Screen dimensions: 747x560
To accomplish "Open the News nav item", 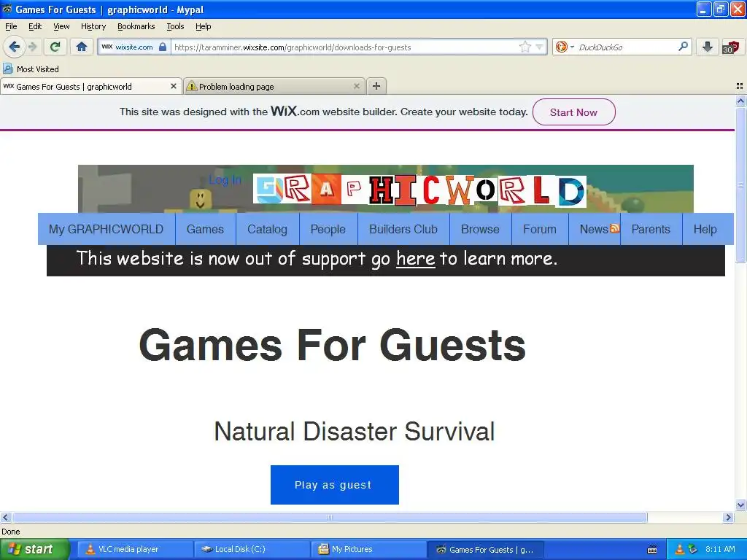I will tap(594, 229).
